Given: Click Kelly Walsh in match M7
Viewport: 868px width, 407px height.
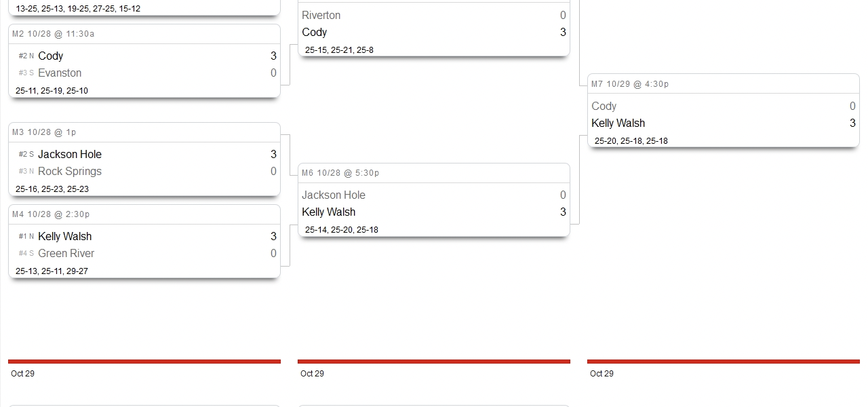Looking at the screenshot, I should 618,123.
